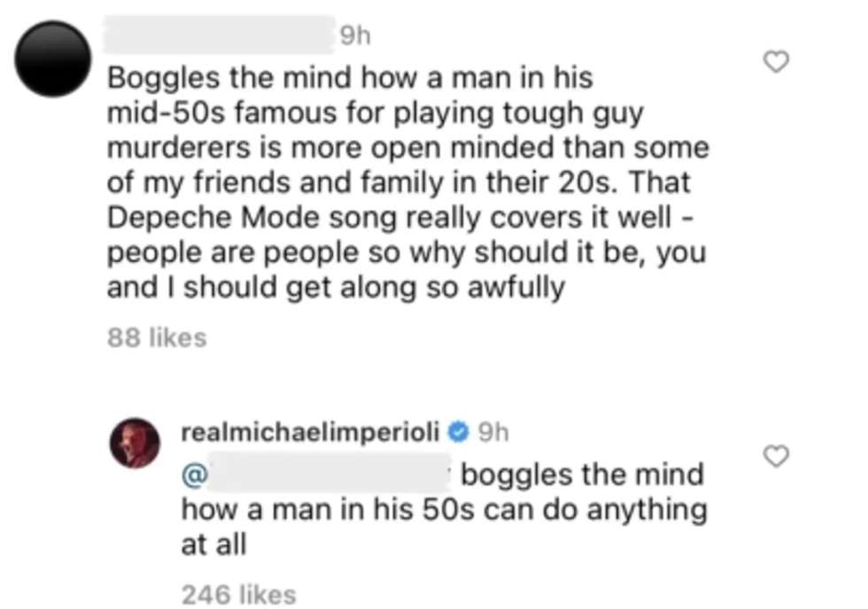Screen dimensions: 868x609
Task: Click the realmichaelimperioli username
Action: tap(311, 433)
